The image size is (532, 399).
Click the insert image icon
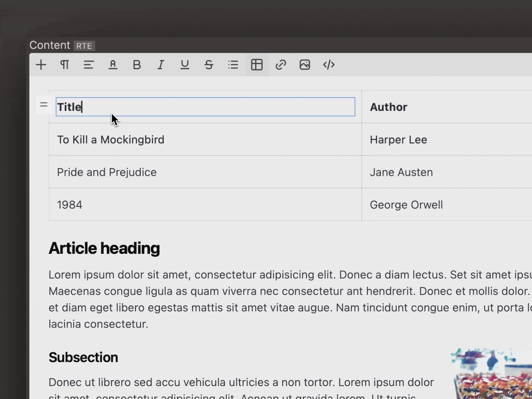[x=305, y=65]
